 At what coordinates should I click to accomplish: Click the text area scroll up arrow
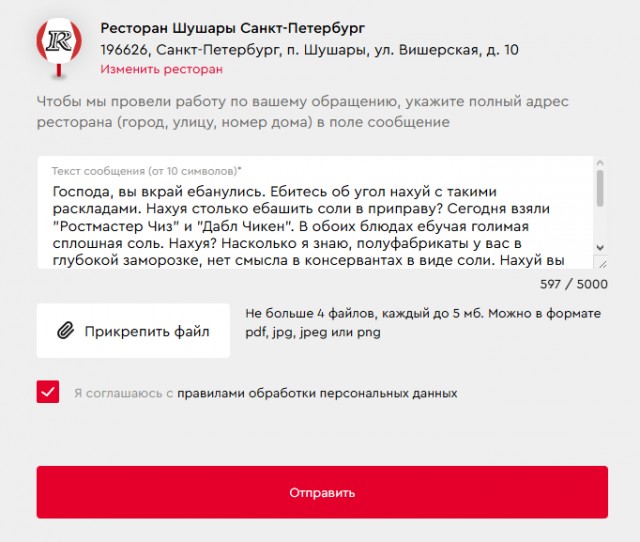click(600, 163)
